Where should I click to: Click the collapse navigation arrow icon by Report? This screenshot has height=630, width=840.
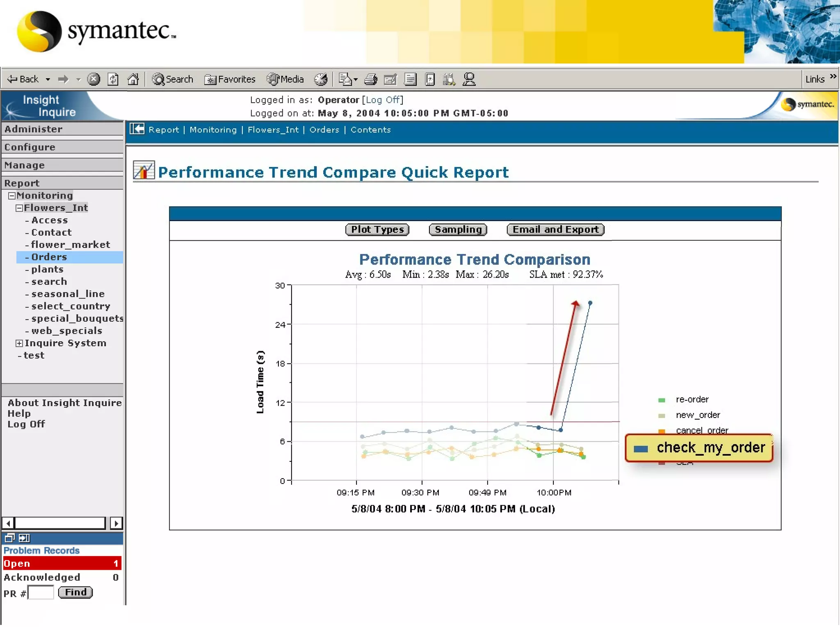click(137, 130)
